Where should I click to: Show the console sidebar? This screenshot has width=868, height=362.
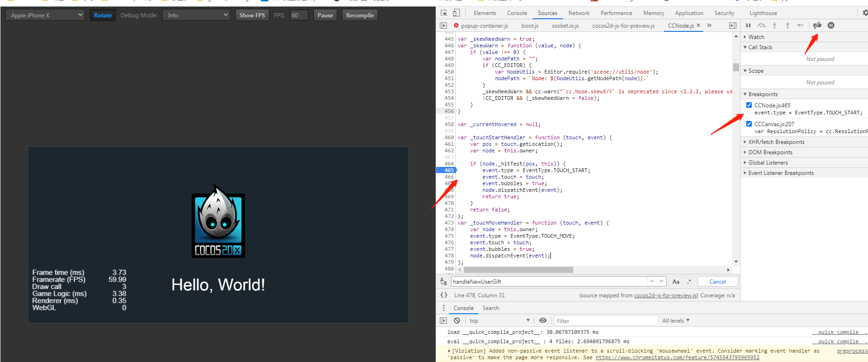tap(444, 321)
